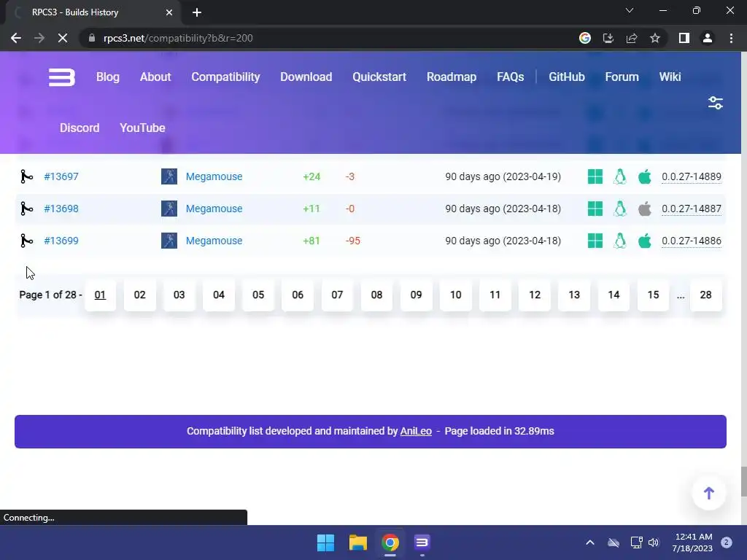Open the Blog page
Viewport: 747px width, 560px height.
click(x=108, y=77)
